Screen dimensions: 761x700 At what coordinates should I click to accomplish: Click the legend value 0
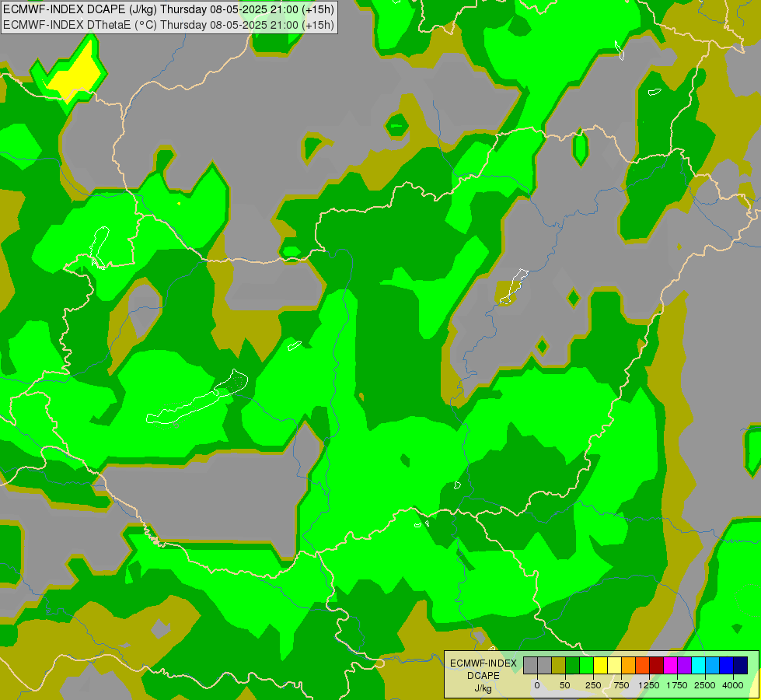(x=537, y=685)
